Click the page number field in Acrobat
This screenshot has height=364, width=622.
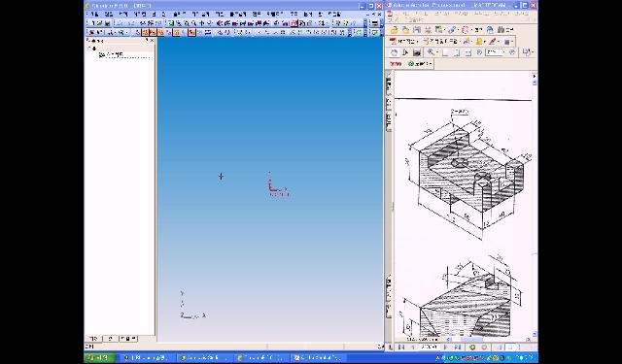(430, 347)
